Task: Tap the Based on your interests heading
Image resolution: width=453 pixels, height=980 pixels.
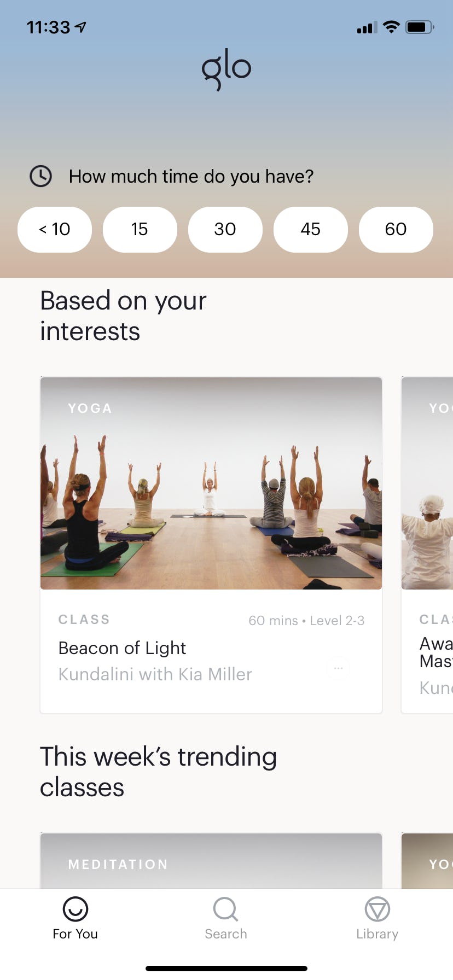Action: [123, 316]
